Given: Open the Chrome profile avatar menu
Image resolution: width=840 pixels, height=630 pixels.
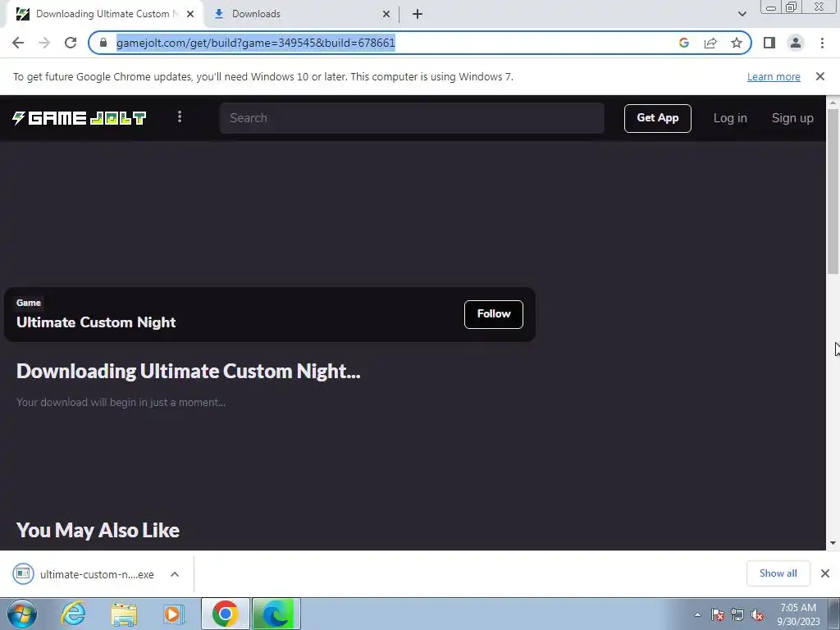Looking at the screenshot, I should [796, 43].
